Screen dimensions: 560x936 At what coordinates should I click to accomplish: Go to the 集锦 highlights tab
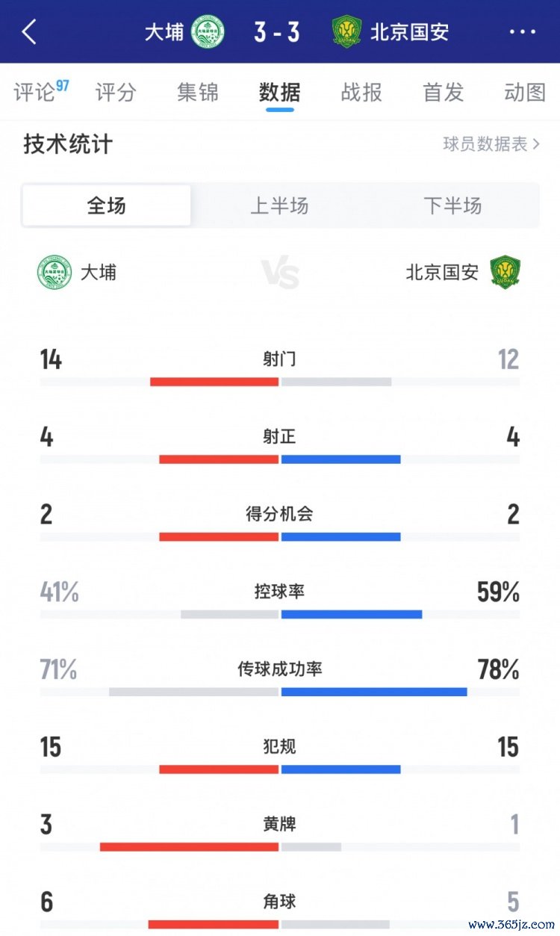[198, 92]
